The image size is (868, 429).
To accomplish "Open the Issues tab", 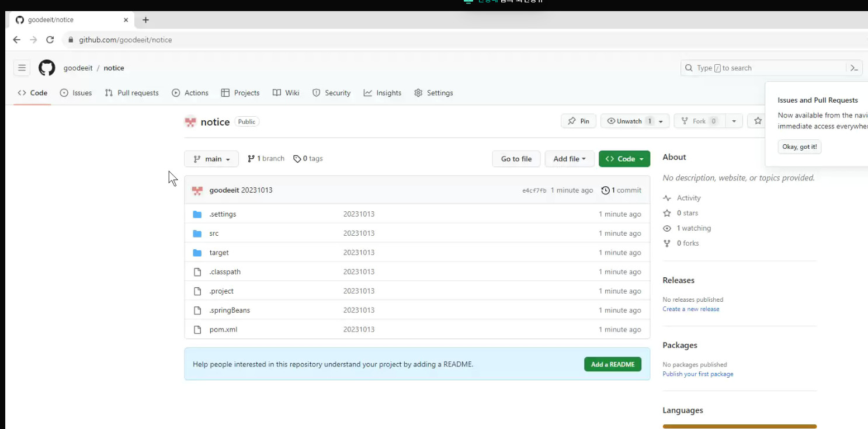I will [76, 93].
